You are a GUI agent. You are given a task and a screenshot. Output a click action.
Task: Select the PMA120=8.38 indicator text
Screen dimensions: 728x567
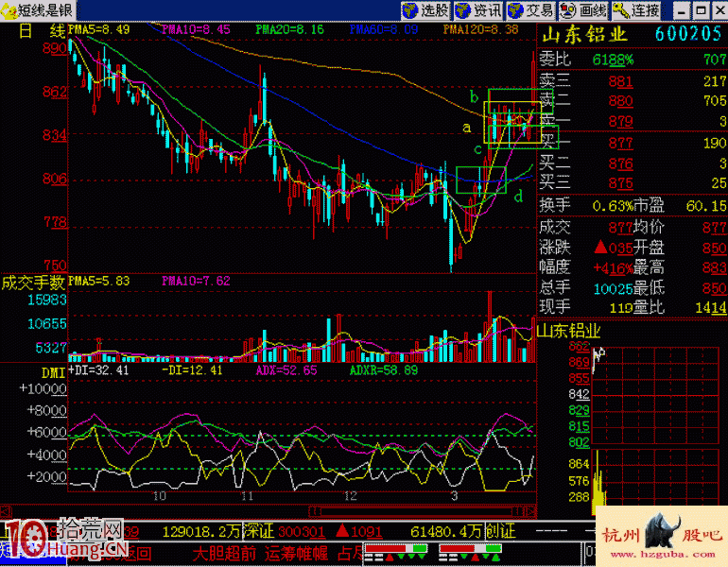point(481,29)
